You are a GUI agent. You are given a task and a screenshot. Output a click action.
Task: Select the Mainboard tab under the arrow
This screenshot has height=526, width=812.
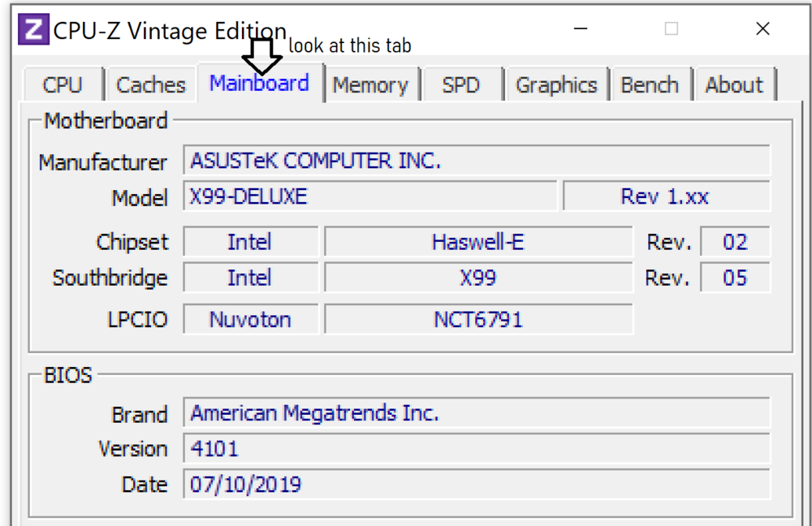point(260,82)
